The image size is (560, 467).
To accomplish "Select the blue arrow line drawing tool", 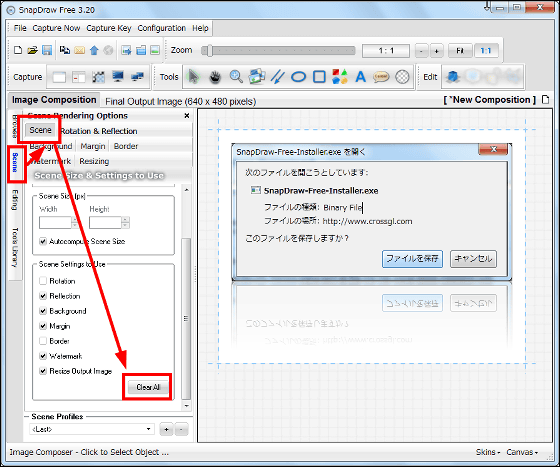I will (x=278, y=77).
